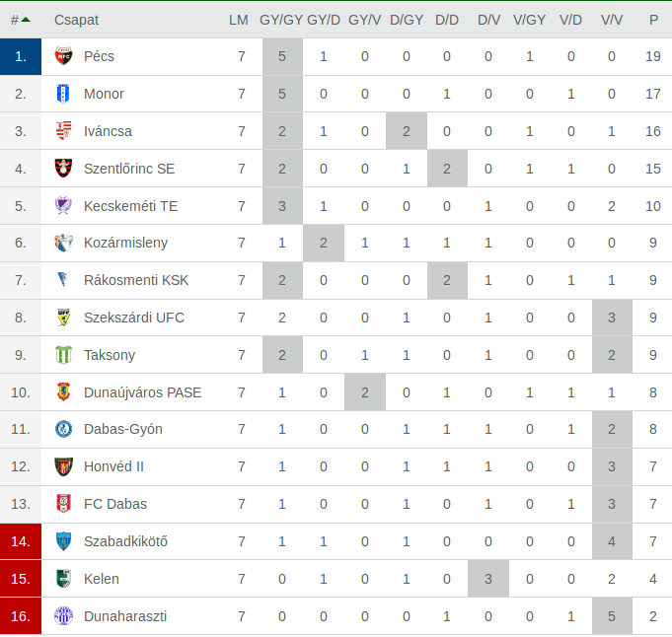This screenshot has height=637, width=672.
Task: Click the Pécs team crest icon
Action: coord(63,56)
